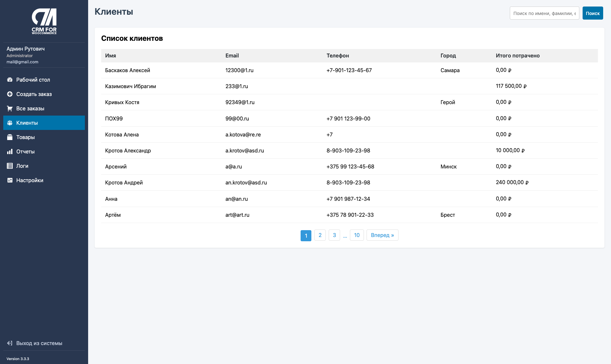Click email 233@1.ru
611x364 pixels.
pyautogui.click(x=237, y=86)
